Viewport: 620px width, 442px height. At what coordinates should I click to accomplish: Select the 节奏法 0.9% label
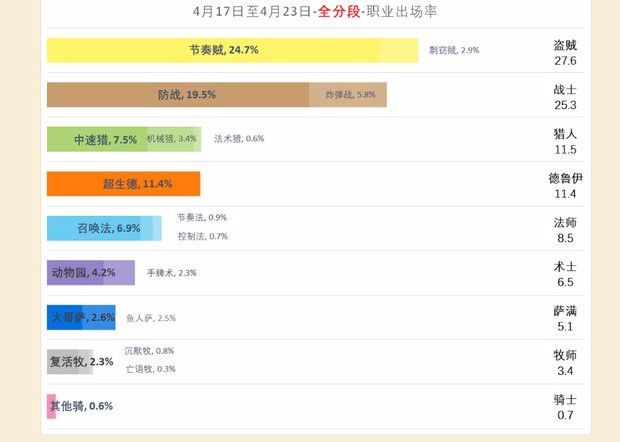pyautogui.click(x=202, y=217)
